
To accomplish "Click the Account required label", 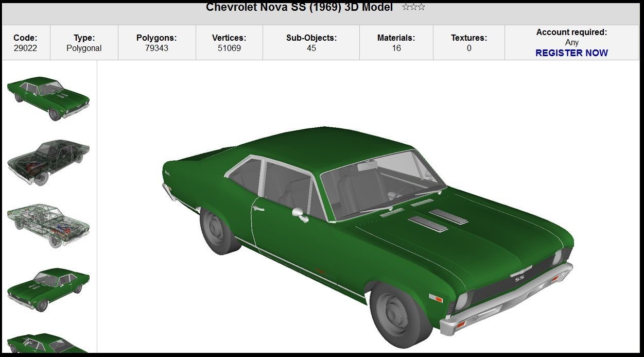I will 571,32.
